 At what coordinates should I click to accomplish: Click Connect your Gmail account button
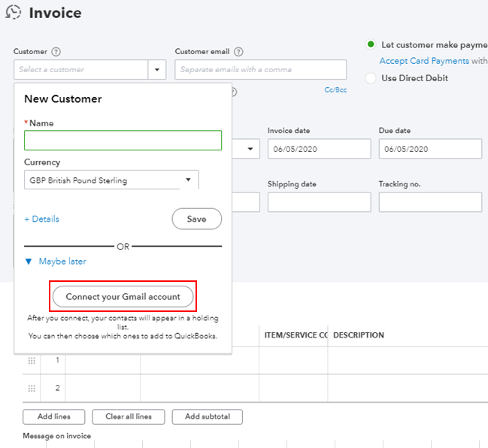coord(123,296)
